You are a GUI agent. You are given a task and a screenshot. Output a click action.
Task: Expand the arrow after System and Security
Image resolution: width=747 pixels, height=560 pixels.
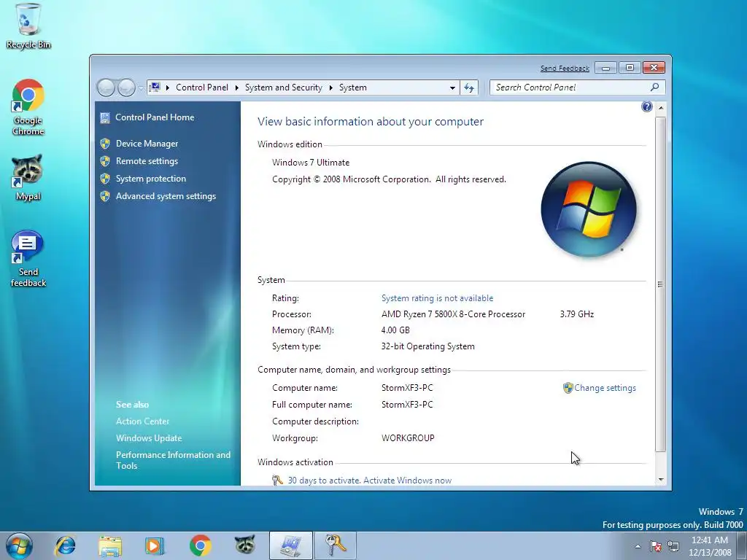(330, 87)
